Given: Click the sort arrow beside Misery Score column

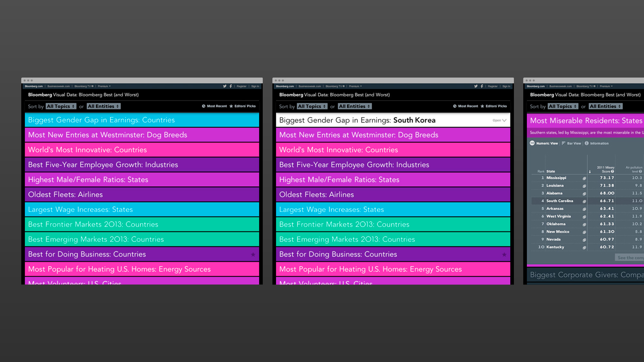Looking at the screenshot, I should [590, 172].
